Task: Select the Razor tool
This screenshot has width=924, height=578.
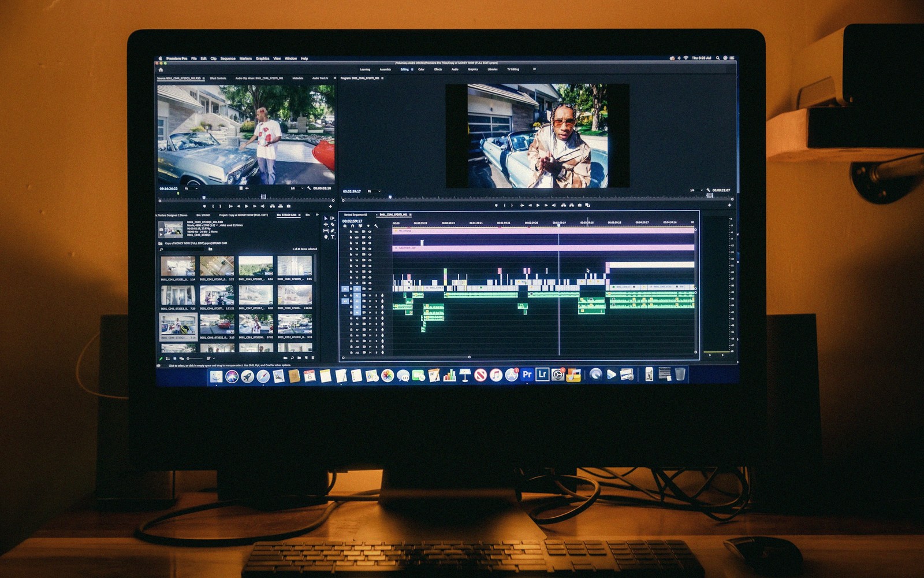Action: [333, 224]
